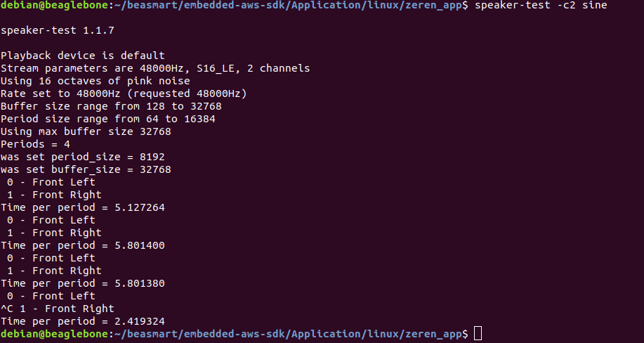Click the 'was set period_size = 8192' line

(83, 157)
